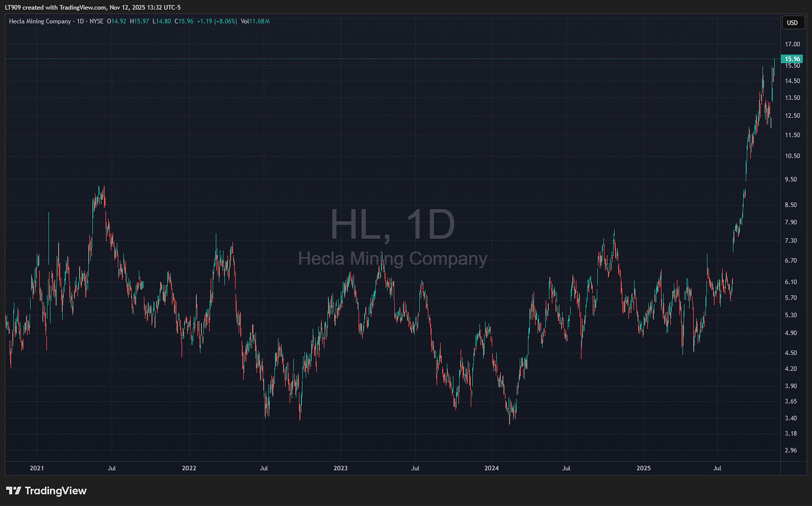Click the 2024 label on time axis
The image size is (812, 506).
492,468
